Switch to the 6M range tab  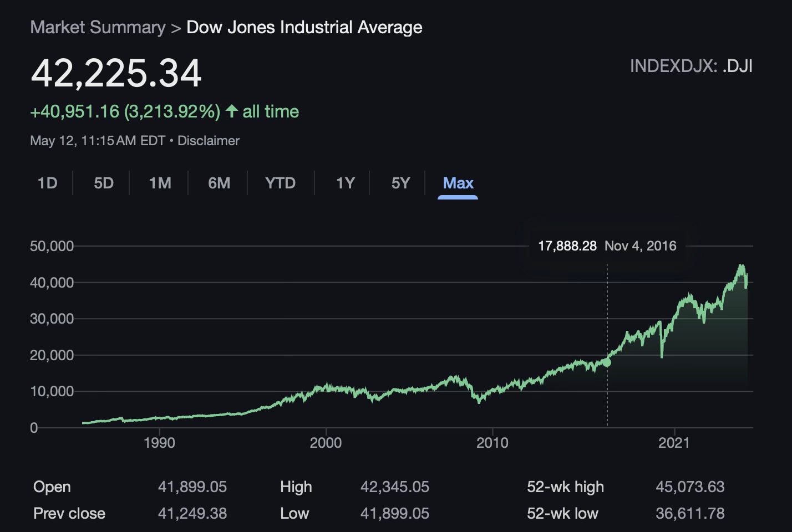click(x=219, y=183)
